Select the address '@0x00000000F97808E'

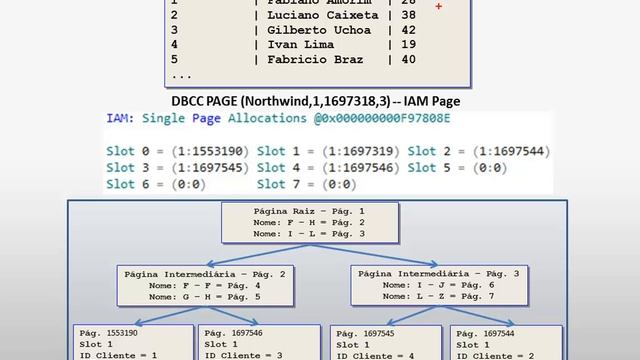tap(382, 118)
